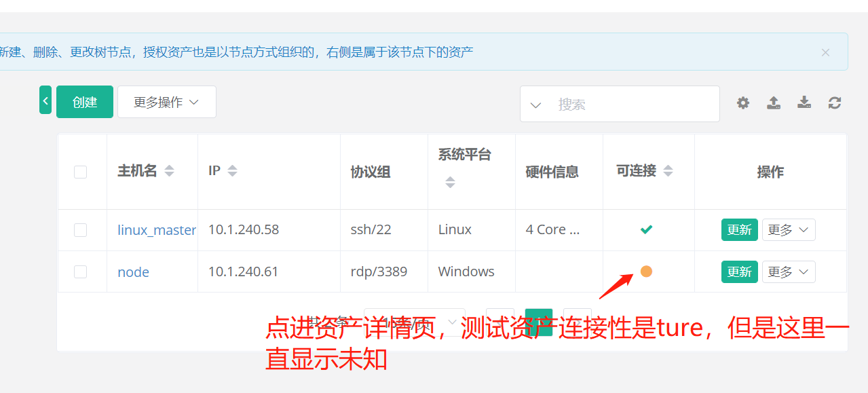Click the 协议组 column header
Viewport: 868px width, 393px height.
tap(371, 172)
